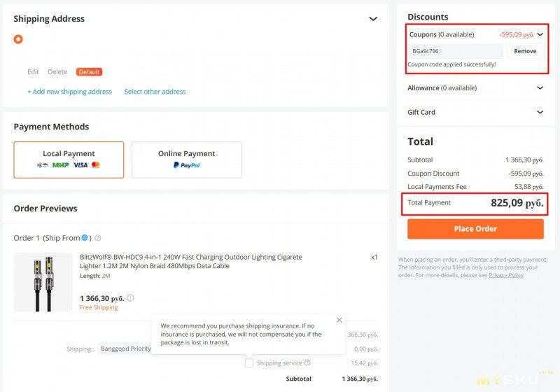Expand the Allowance section
The width and height of the screenshot is (560, 392).
(x=540, y=88)
